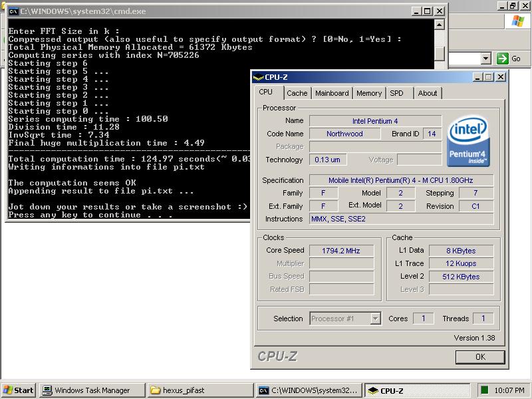Click the Core Speed value '1794.2 MHz'
This screenshot has width=532, height=399.
341,251
